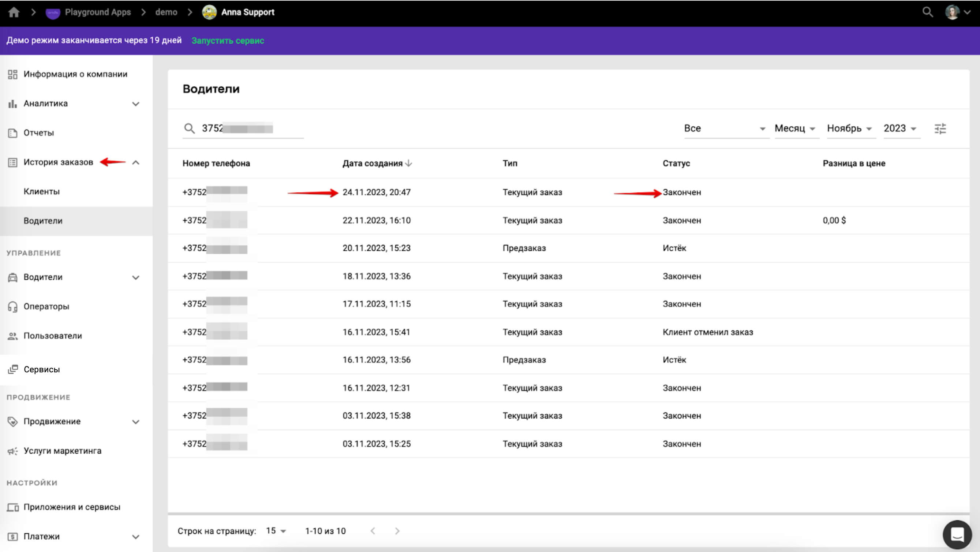980x552 pixels.
Task: Open the table filter settings icon
Action: point(940,128)
